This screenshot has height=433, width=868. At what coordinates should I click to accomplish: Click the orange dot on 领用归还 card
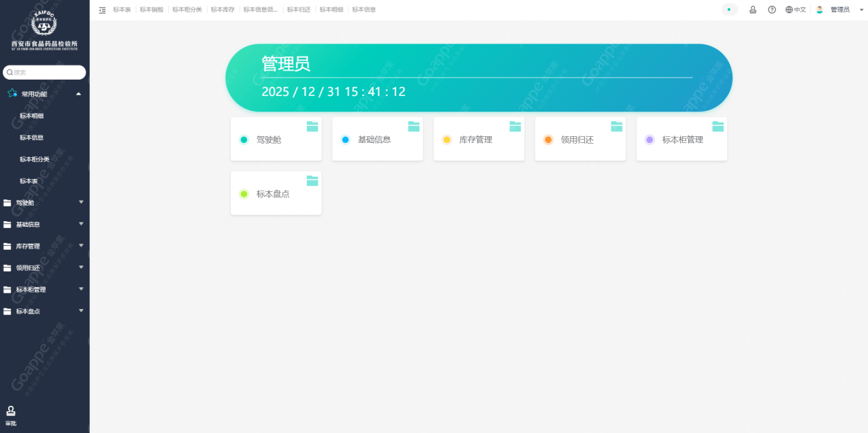click(548, 140)
